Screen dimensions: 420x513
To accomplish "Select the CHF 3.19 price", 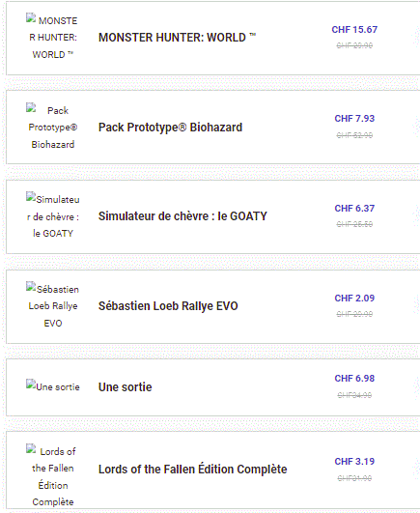I will [354, 461].
